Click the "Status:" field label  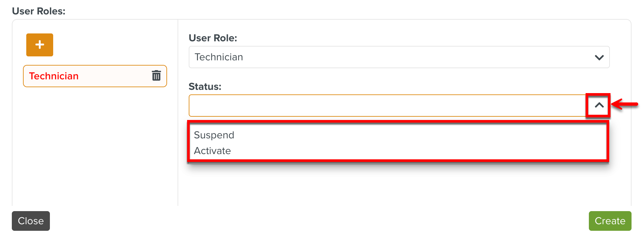205,87
